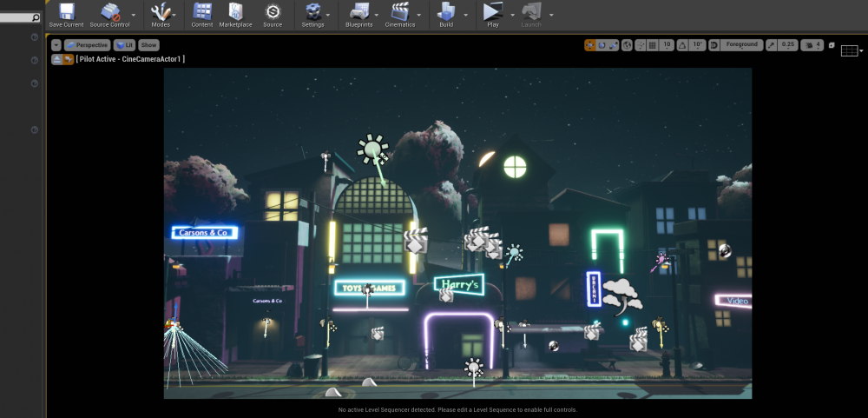This screenshot has height=418, width=868.
Task: Toggle grid snapping icon
Action: (652, 44)
